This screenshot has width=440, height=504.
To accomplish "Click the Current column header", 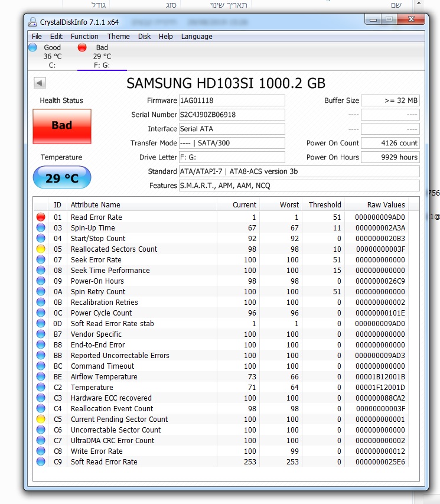I will coord(238,205).
